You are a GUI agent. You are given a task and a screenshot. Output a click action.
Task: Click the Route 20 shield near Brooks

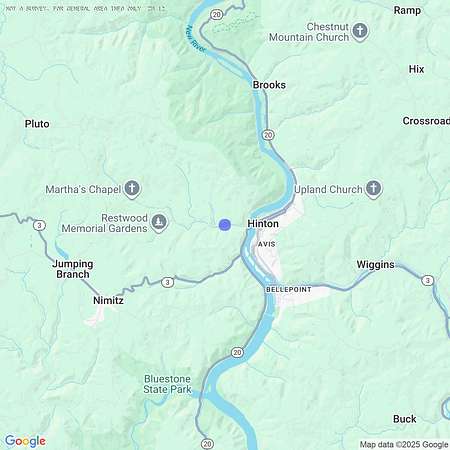268,135
